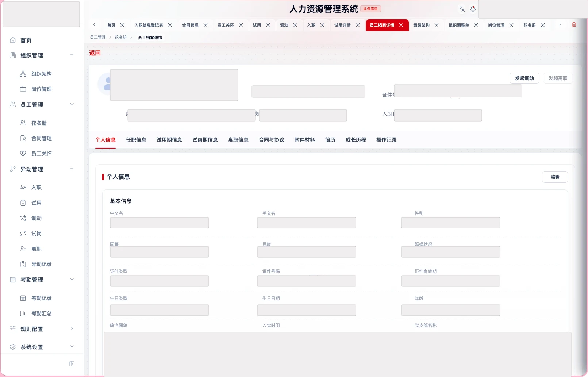
Task: Switch to the 离职信息 tab
Action: pyautogui.click(x=238, y=140)
